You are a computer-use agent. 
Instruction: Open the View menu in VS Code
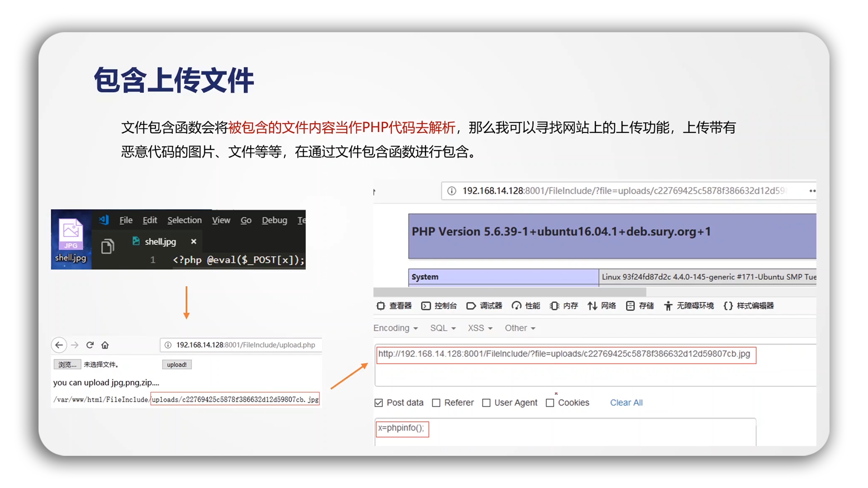(x=221, y=220)
